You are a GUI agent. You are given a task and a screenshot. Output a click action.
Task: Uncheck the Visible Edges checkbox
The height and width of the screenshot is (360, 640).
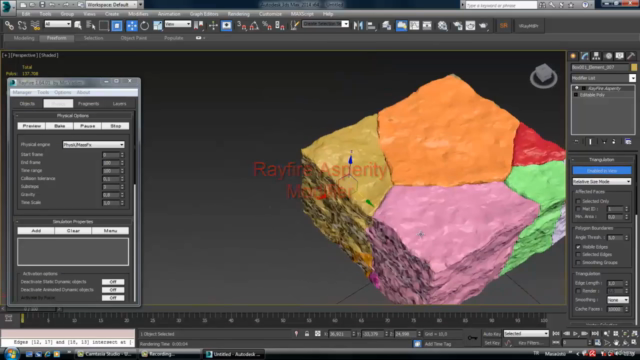(578, 247)
